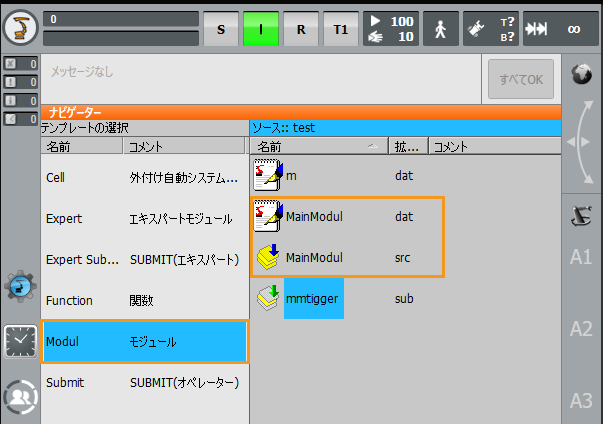The height and width of the screenshot is (424, 603).
Task: Click the A3 axis jog label
Action: [x=581, y=401]
